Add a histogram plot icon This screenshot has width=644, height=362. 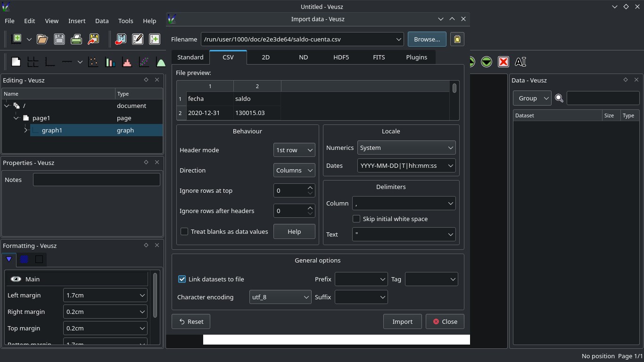[127, 62]
